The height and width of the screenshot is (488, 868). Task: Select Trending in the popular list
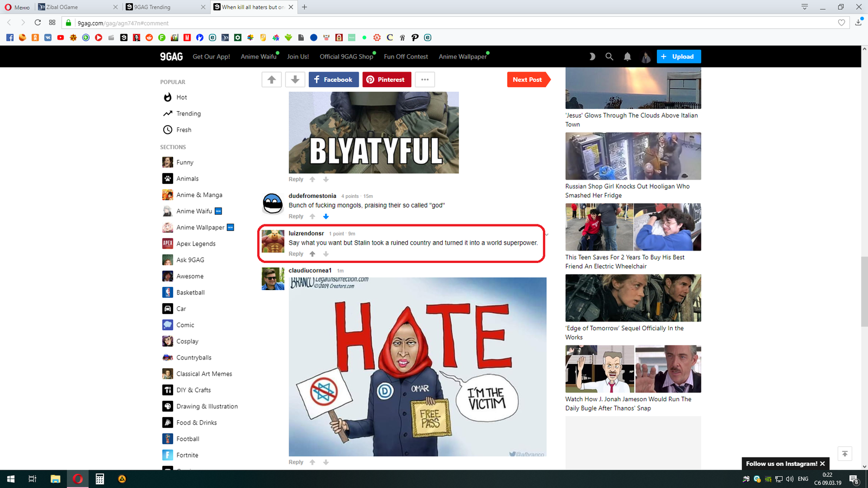188,113
